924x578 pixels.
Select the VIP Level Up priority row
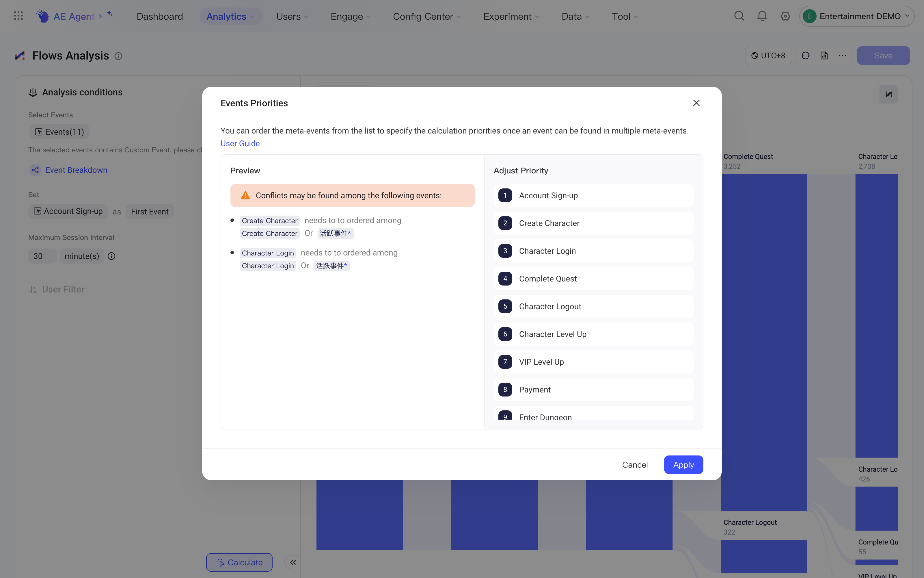(x=593, y=362)
